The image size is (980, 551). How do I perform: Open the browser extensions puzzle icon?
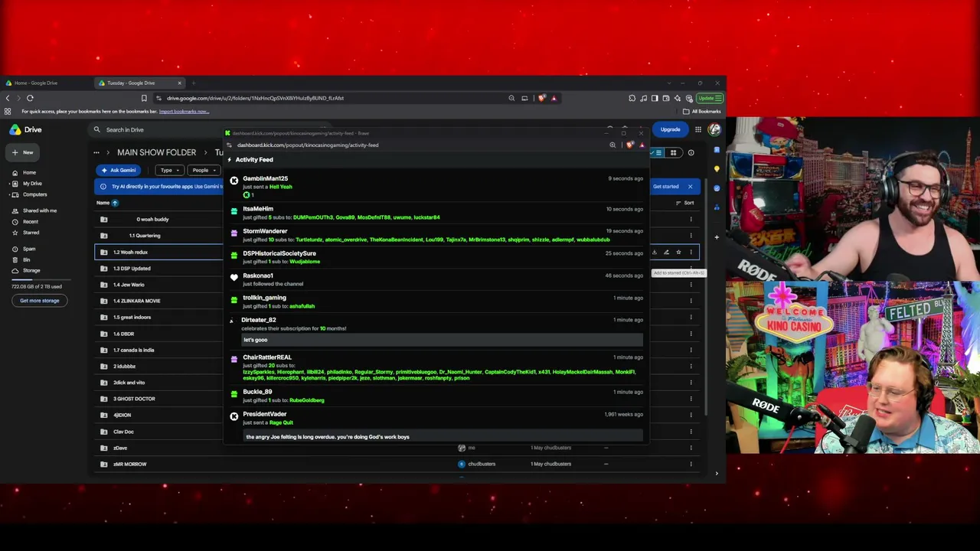[x=632, y=98]
